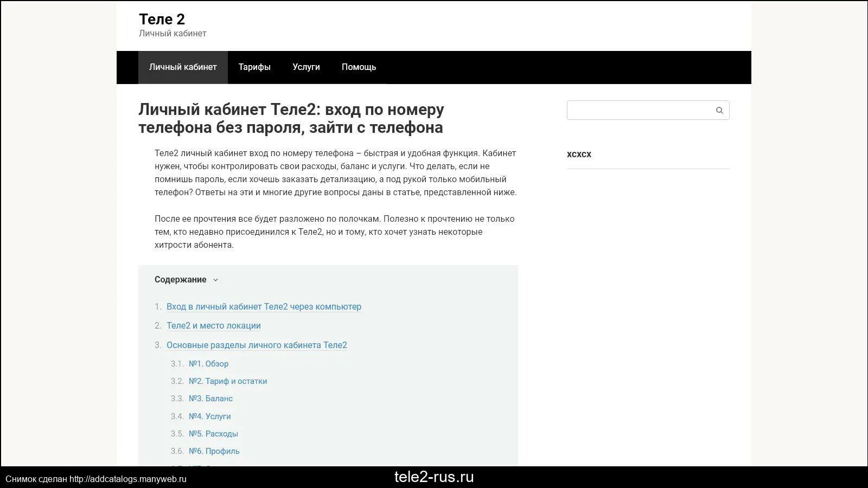Click the Личный кабинет subtitle under site title

pos(173,34)
